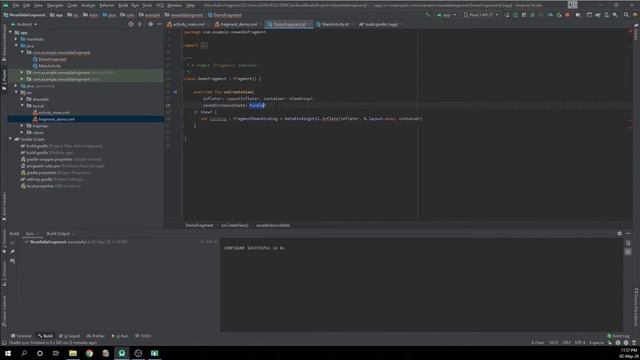Open the Profiler tool window
Screen dimensions: 640x360
tap(96, 336)
